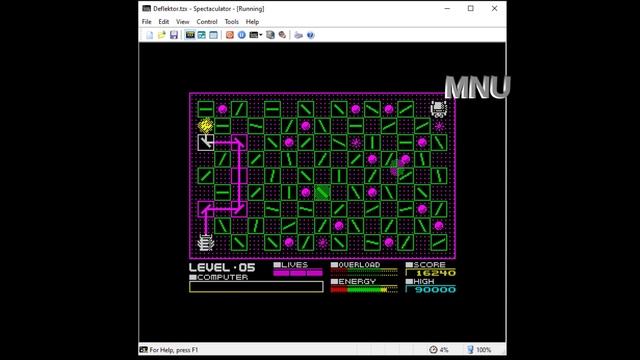This screenshot has width=640, height=360.
Task: Pause emulation with the blue pause icon
Action: tap(242, 35)
